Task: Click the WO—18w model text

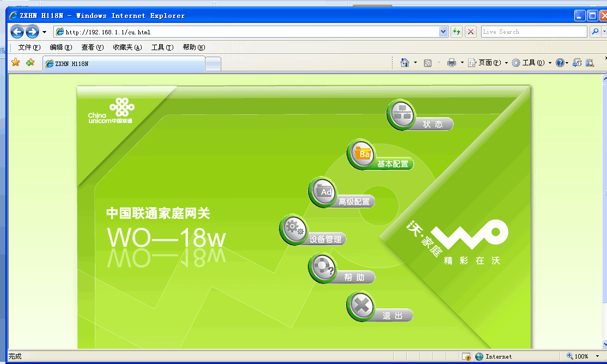Action: click(x=166, y=238)
